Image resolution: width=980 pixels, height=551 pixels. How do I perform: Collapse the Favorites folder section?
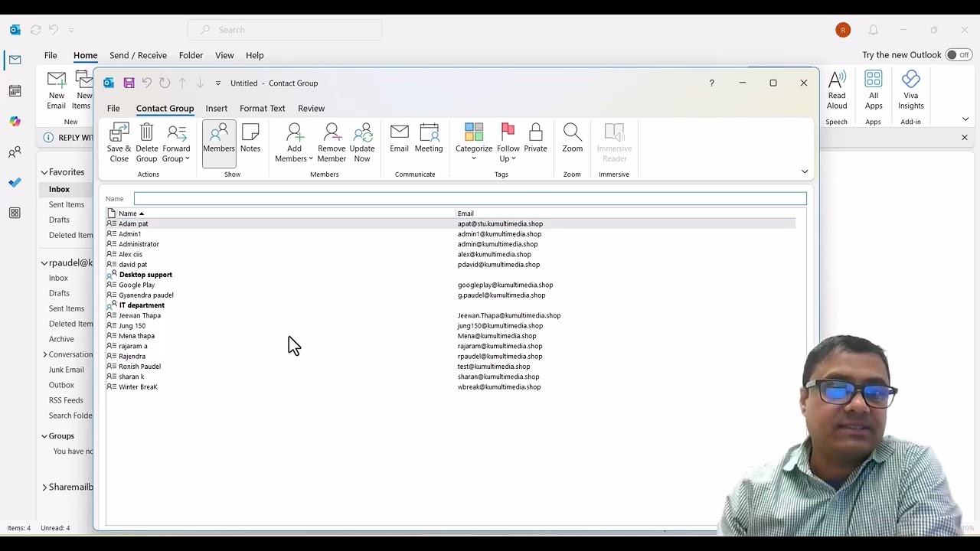coord(44,172)
